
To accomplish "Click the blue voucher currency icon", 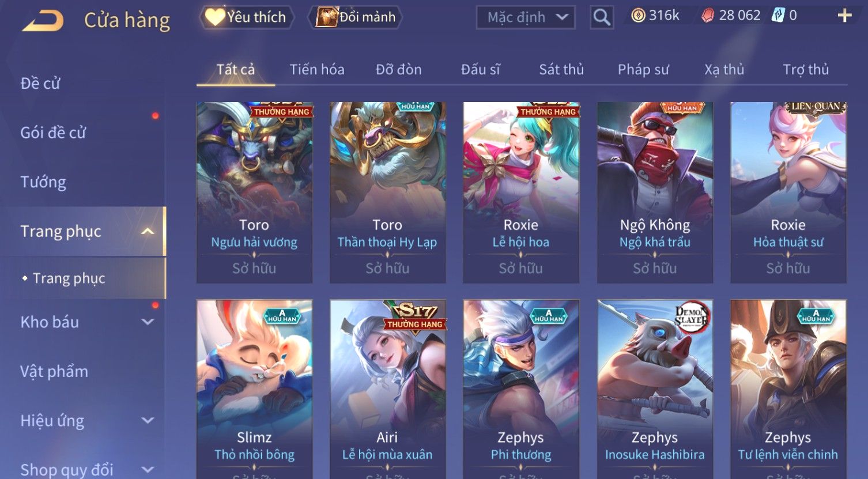I will (778, 16).
